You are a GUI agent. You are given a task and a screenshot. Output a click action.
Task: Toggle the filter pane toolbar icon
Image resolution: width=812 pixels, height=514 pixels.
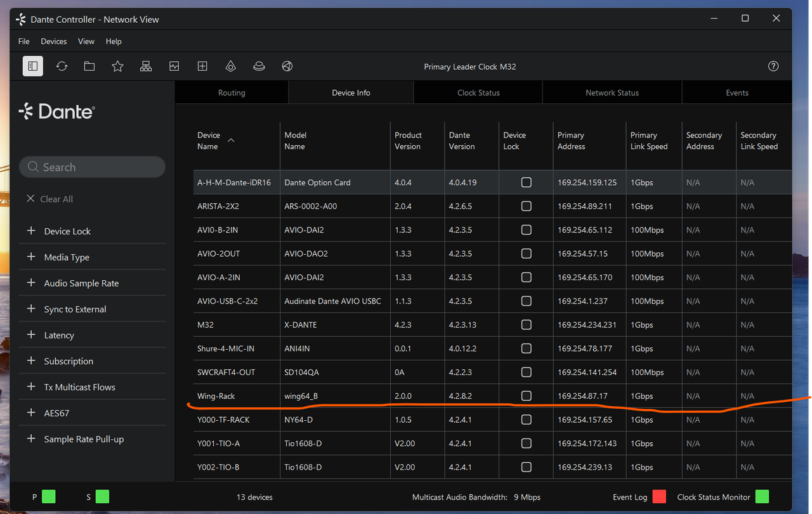click(x=33, y=66)
